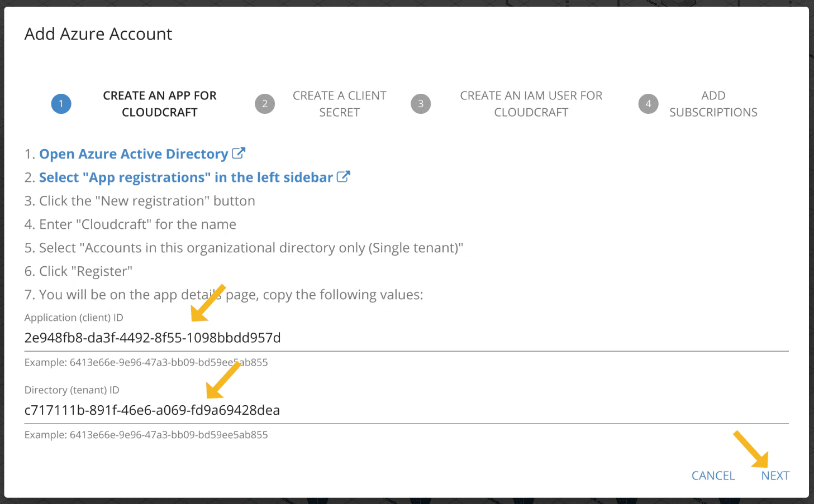Select step 4 circle icon
Image resolution: width=814 pixels, height=504 pixels.
[648, 104]
